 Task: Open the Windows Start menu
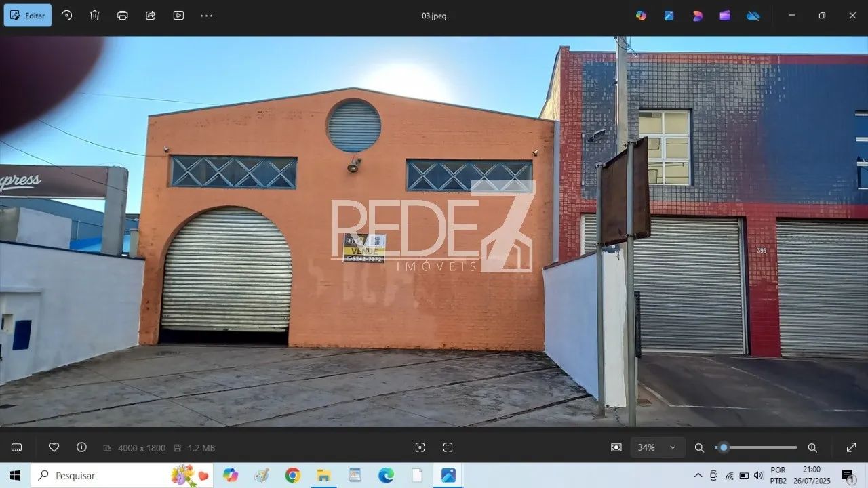coord(15,475)
